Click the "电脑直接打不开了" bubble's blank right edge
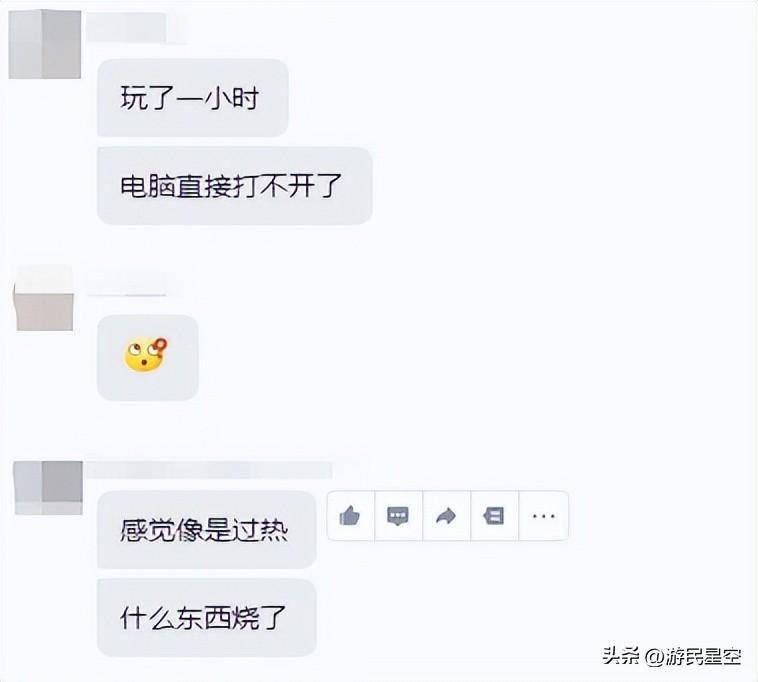 click(x=359, y=186)
